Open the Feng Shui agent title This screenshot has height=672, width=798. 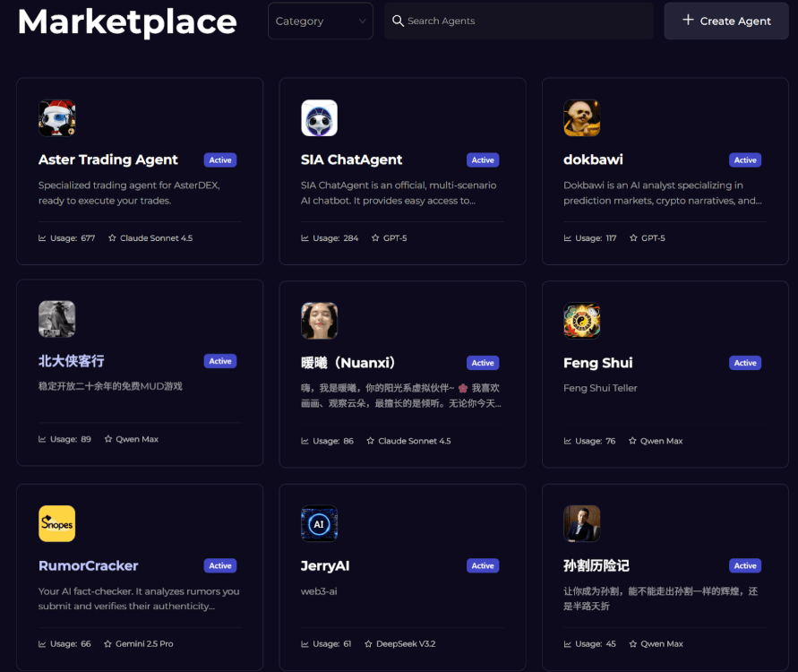(598, 363)
